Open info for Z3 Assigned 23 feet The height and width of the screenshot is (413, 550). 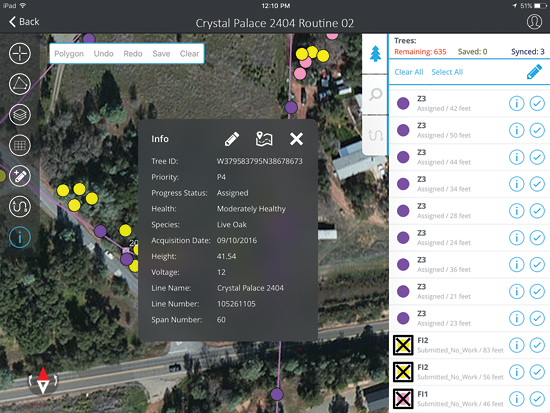pos(516,318)
